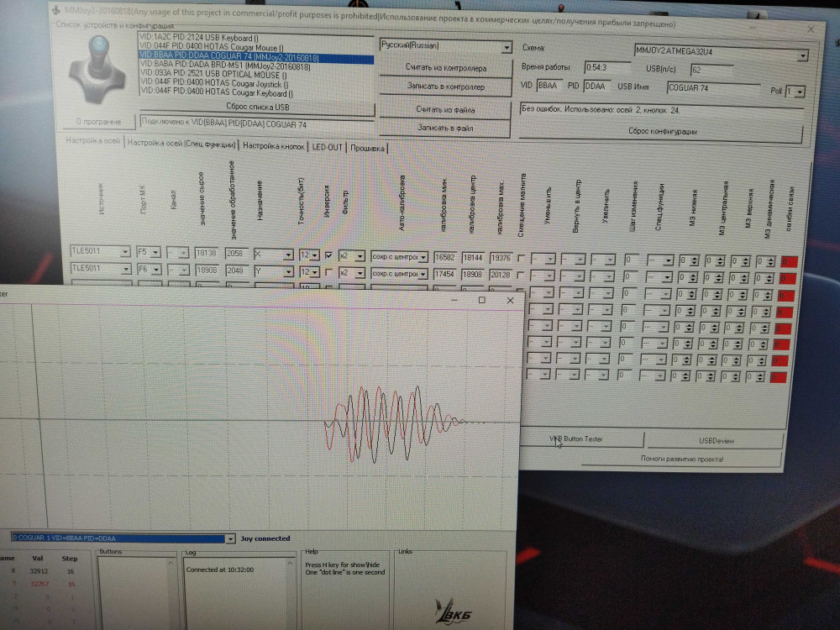Click the precision stepper up arrow on the X axis row
Image resolution: width=840 pixels, height=630 pixels.
[315, 252]
